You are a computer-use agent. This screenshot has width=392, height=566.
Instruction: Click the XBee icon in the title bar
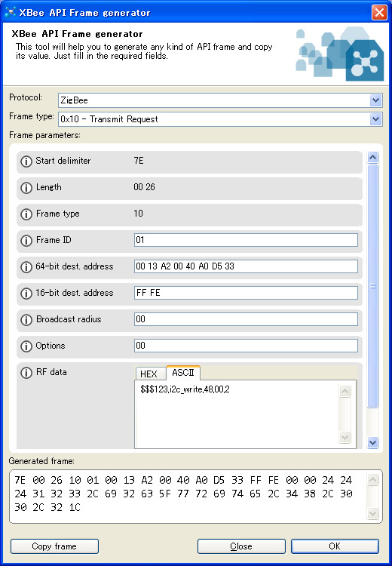10,12
